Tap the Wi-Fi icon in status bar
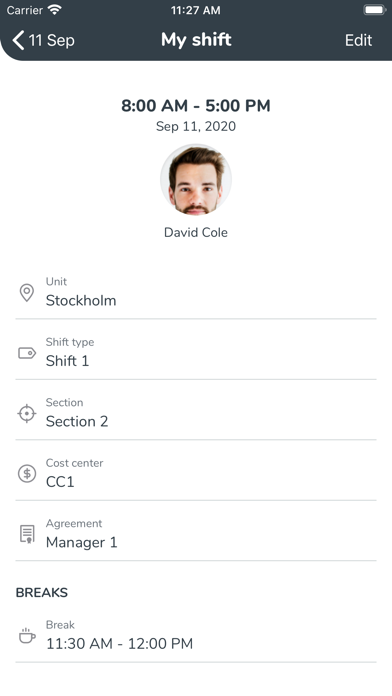This screenshot has width=392, height=696. tap(55, 10)
